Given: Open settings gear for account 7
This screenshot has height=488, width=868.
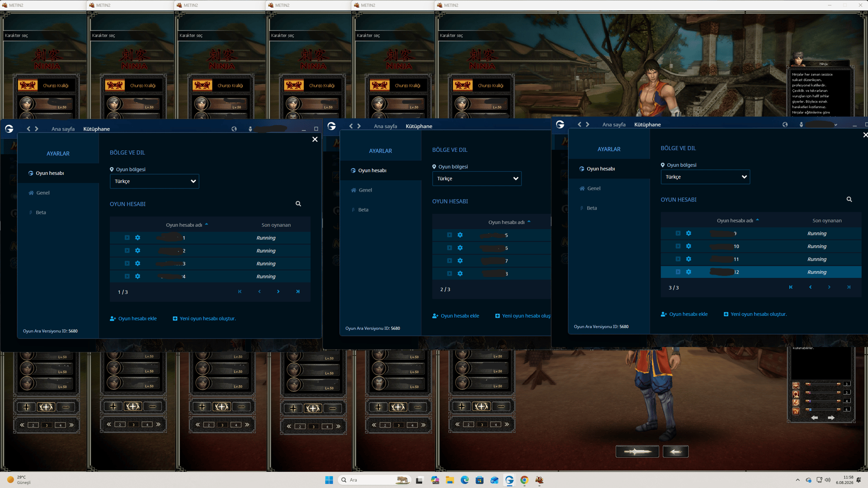Looking at the screenshot, I should (460, 261).
